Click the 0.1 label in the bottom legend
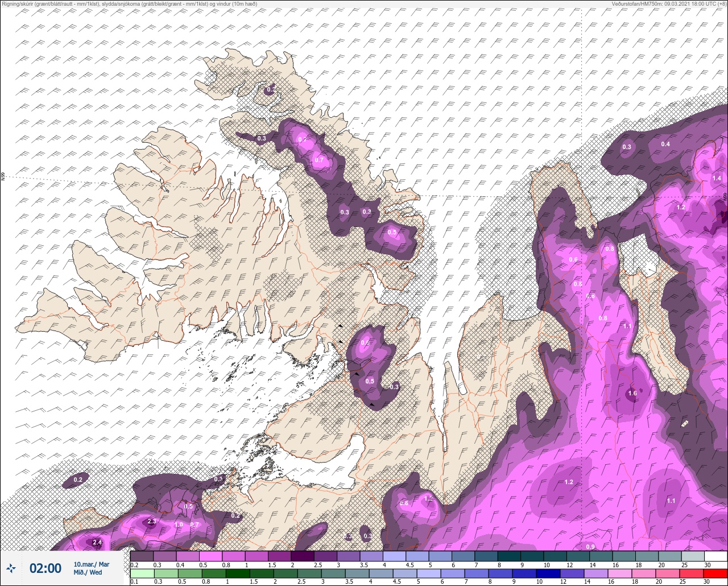The width and height of the screenshot is (728, 586). pyautogui.click(x=134, y=581)
